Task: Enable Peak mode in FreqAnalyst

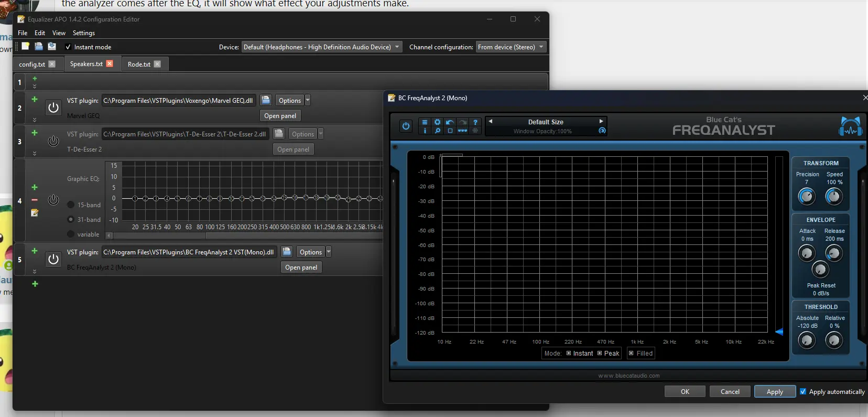Action: (x=600, y=353)
